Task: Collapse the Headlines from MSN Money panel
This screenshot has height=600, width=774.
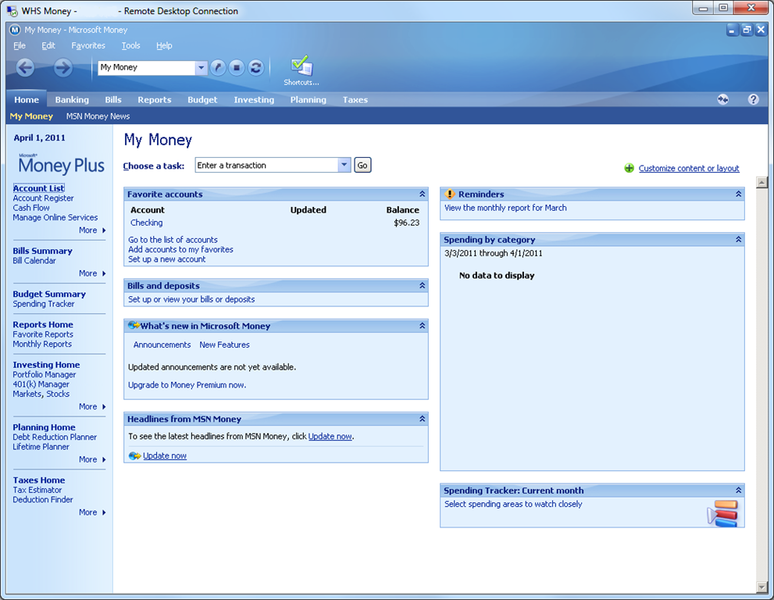Action: [x=422, y=419]
